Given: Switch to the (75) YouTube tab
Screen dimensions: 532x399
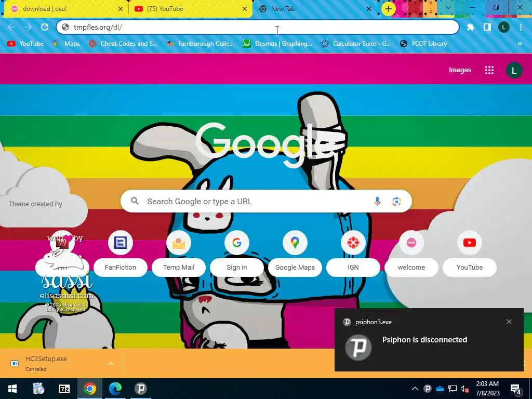Looking at the screenshot, I should click(x=190, y=9).
